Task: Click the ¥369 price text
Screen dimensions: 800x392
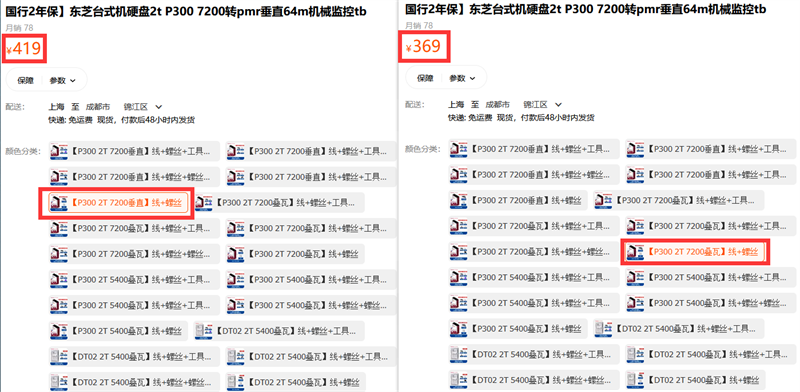Action: click(x=423, y=46)
